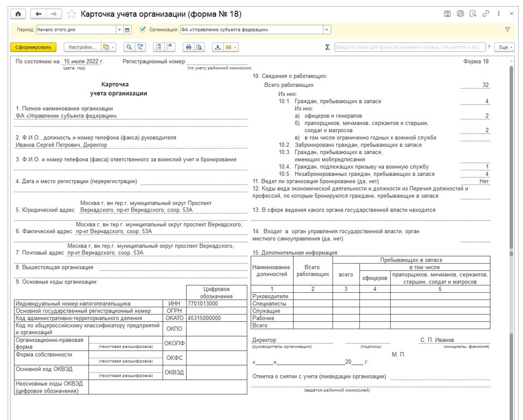Open print preview icon in toolbar
The image size is (523, 420).
199,48
